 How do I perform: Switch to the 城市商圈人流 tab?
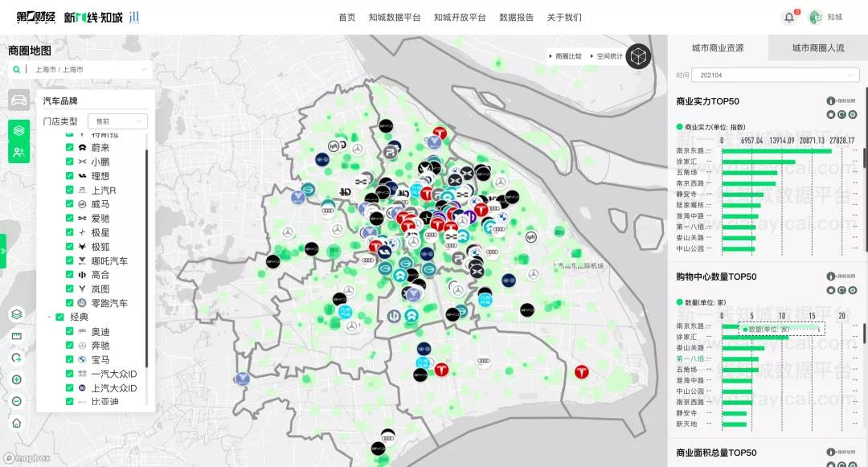817,48
